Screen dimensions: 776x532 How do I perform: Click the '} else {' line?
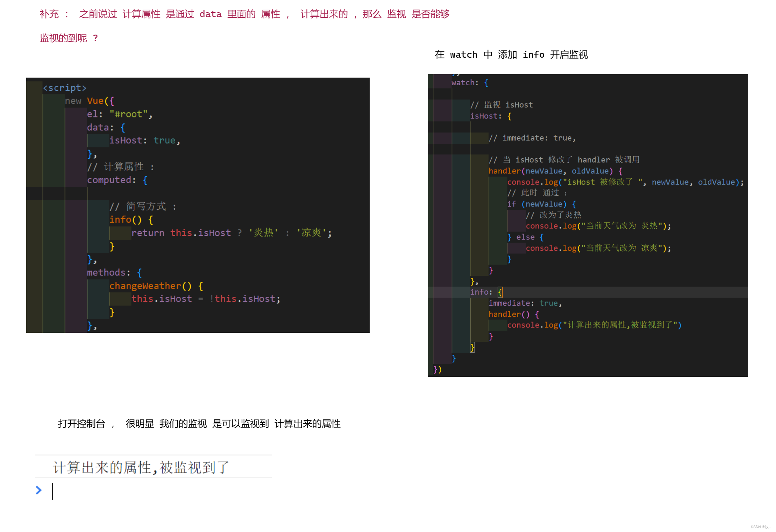[x=526, y=237]
